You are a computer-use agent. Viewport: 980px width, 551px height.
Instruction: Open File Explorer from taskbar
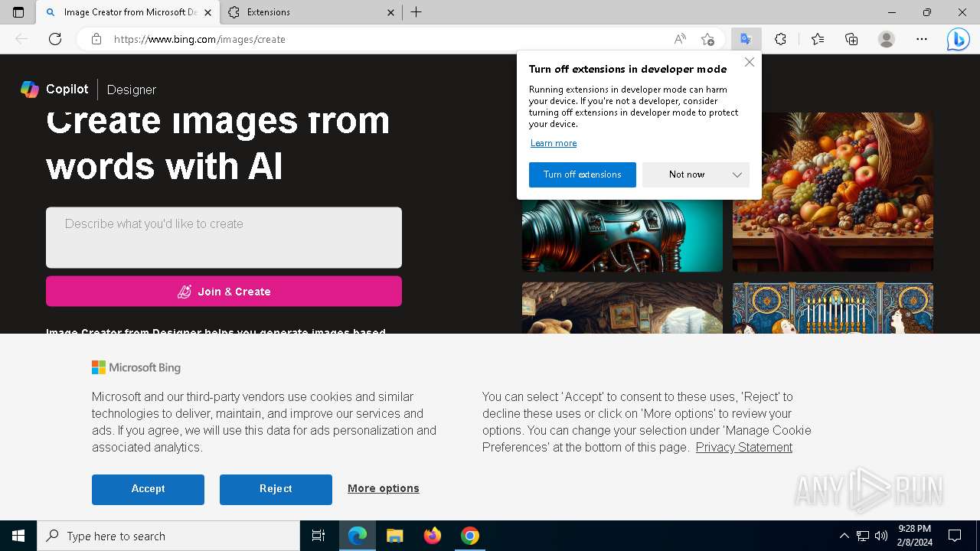point(394,536)
